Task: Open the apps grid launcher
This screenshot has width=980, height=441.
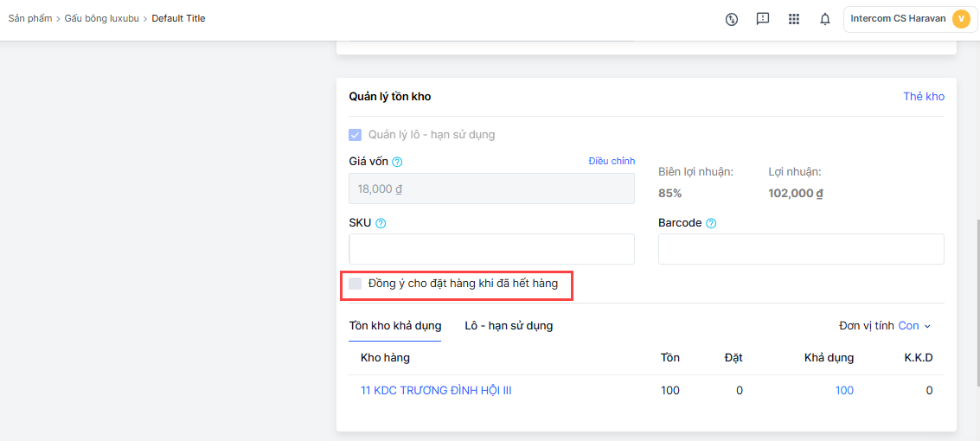Action: click(x=794, y=19)
